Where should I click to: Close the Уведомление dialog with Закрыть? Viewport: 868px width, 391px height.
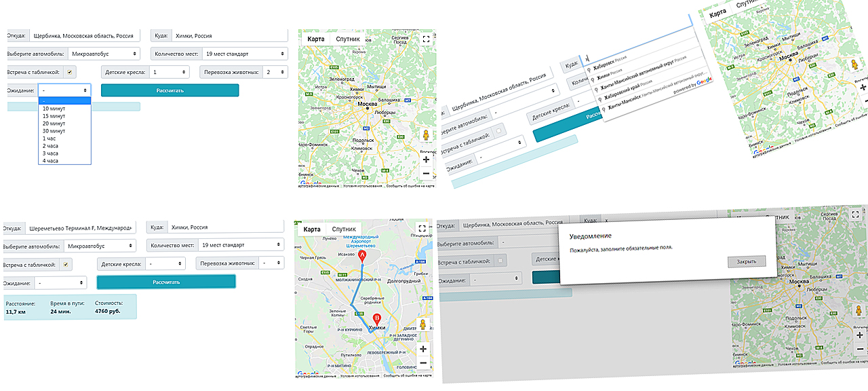[746, 261]
